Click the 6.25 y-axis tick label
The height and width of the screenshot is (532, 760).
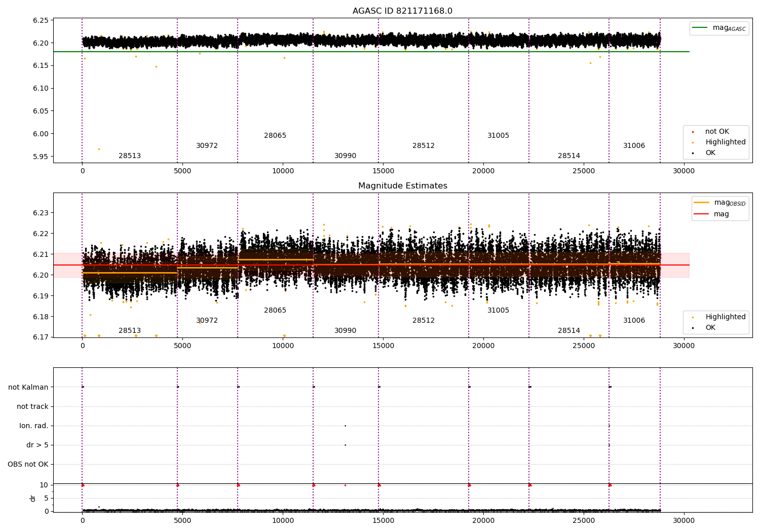(x=41, y=20)
